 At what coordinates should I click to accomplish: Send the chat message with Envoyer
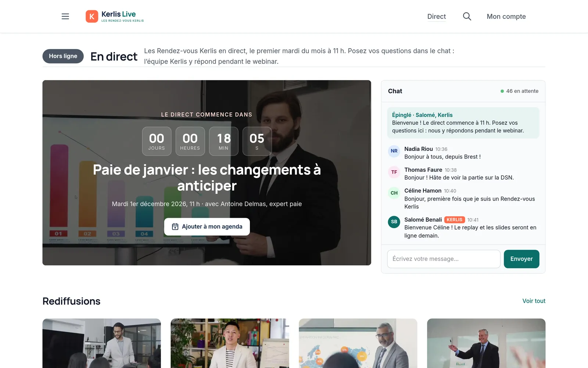(521, 259)
